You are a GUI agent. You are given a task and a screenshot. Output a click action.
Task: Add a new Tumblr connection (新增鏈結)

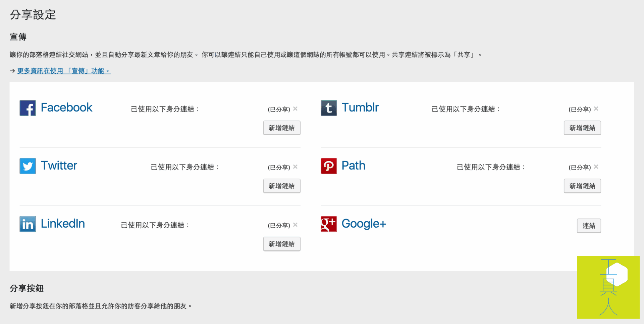pos(582,128)
